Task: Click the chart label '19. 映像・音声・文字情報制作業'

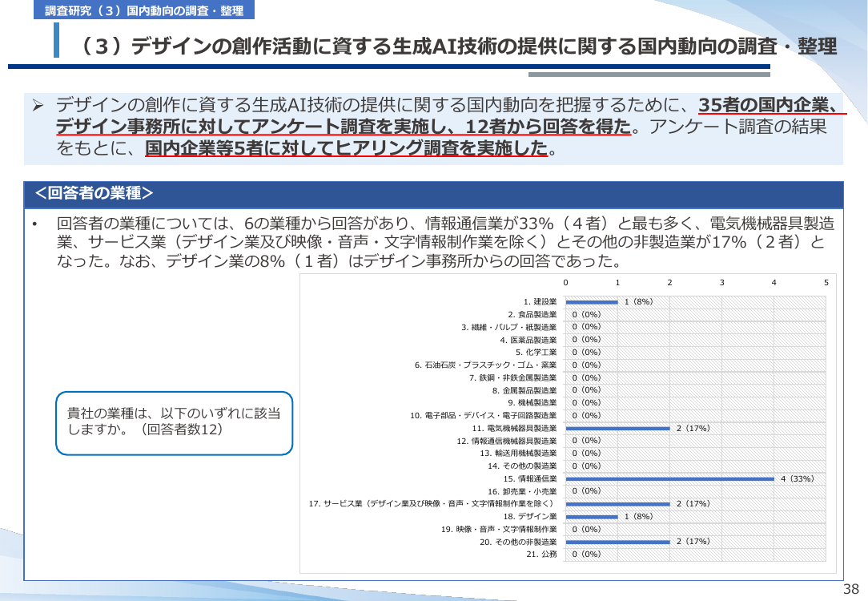Action: coord(500,529)
